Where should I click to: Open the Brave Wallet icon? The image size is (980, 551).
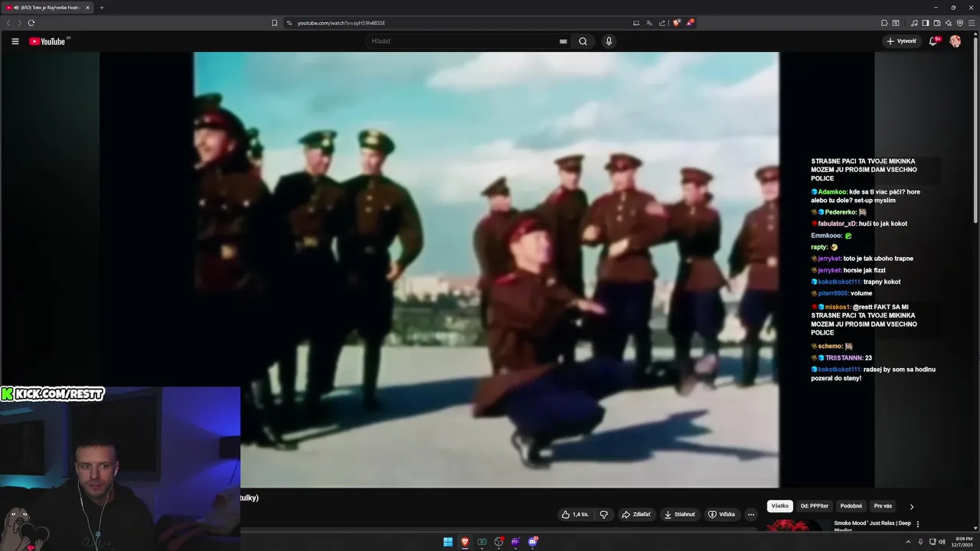coord(937,23)
